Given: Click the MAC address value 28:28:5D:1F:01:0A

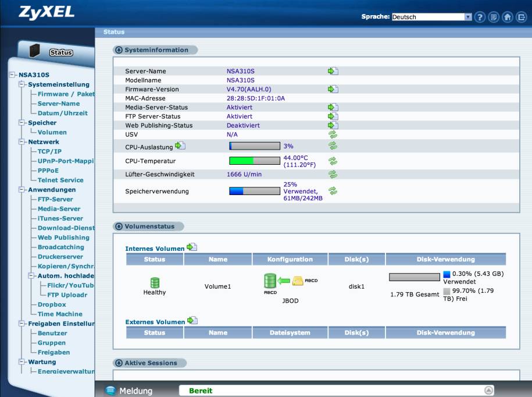Looking at the screenshot, I should click(256, 98).
